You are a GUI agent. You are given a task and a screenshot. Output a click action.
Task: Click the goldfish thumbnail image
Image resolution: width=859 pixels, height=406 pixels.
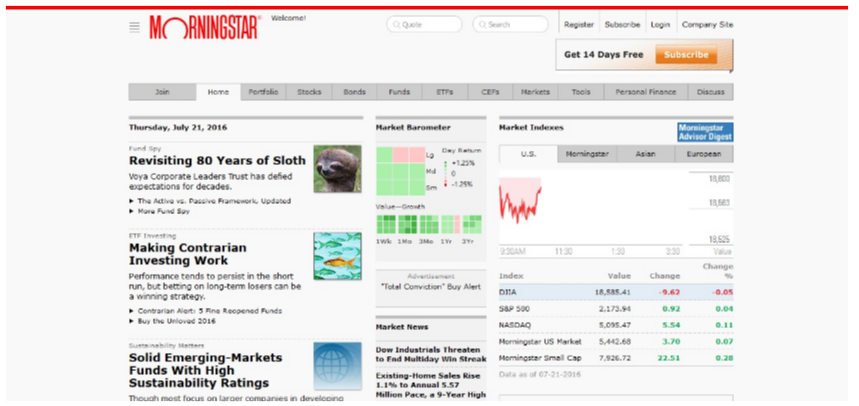click(x=337, y=256)
